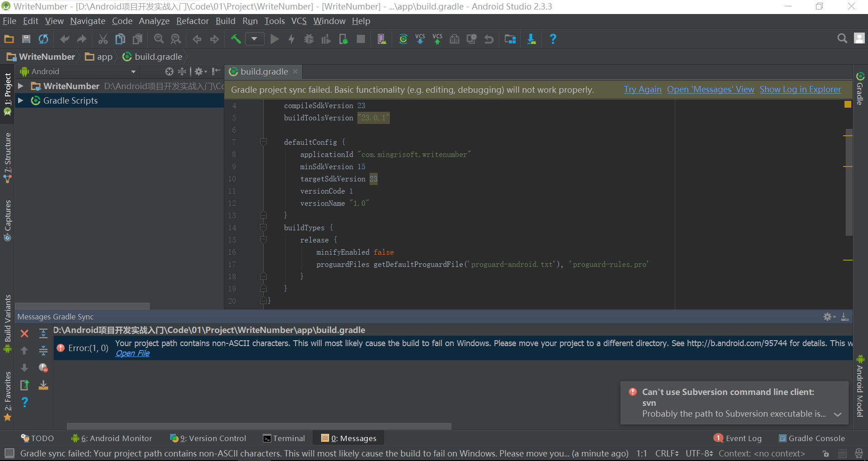
Task: Toggle the 6: Android Monitor tool window
Action: click(x=112, y=438)
